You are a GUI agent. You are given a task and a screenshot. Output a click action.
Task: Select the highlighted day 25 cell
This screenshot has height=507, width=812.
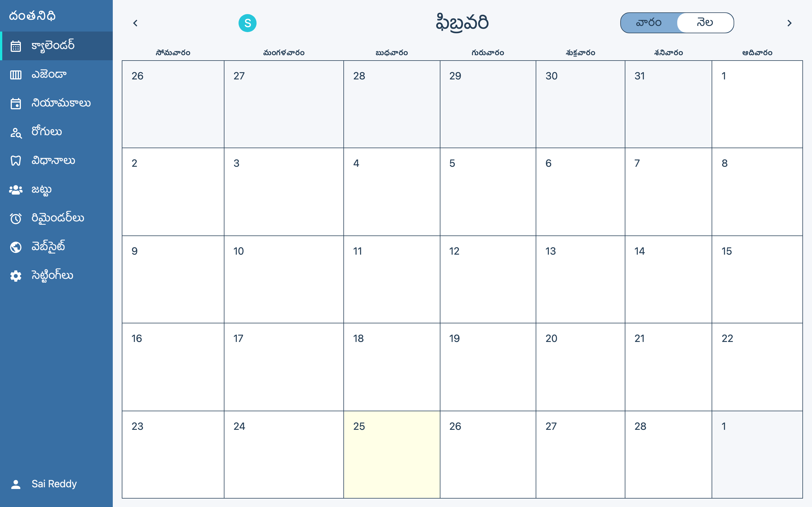pyautogui.click(x=392, y=454)
